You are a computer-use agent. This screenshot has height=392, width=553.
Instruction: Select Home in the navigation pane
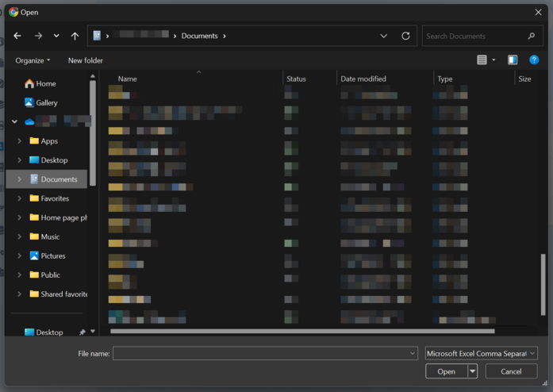click(x=45, y=83)
